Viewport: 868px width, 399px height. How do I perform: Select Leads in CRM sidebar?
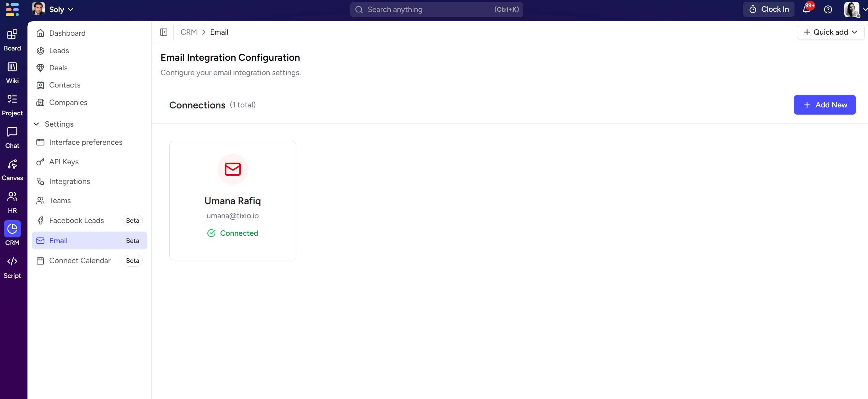59,51
